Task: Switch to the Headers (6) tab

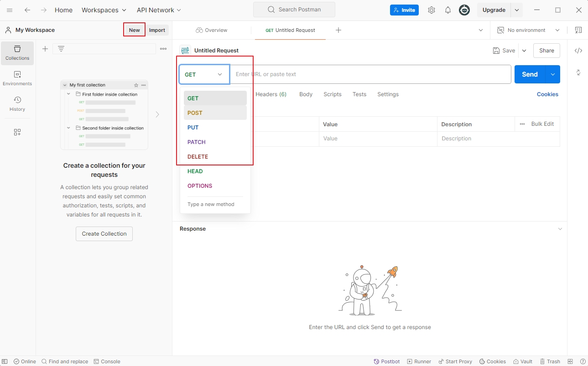Action: [271, 94]
